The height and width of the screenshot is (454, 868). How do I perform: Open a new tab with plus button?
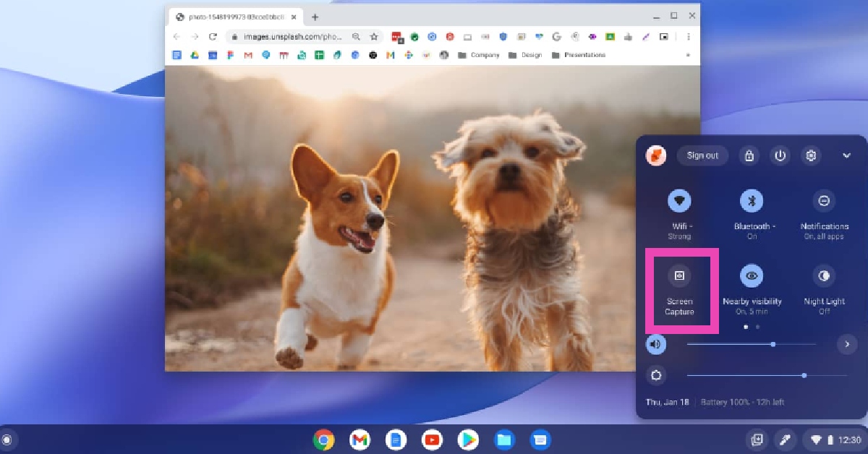tap(315, 17)
